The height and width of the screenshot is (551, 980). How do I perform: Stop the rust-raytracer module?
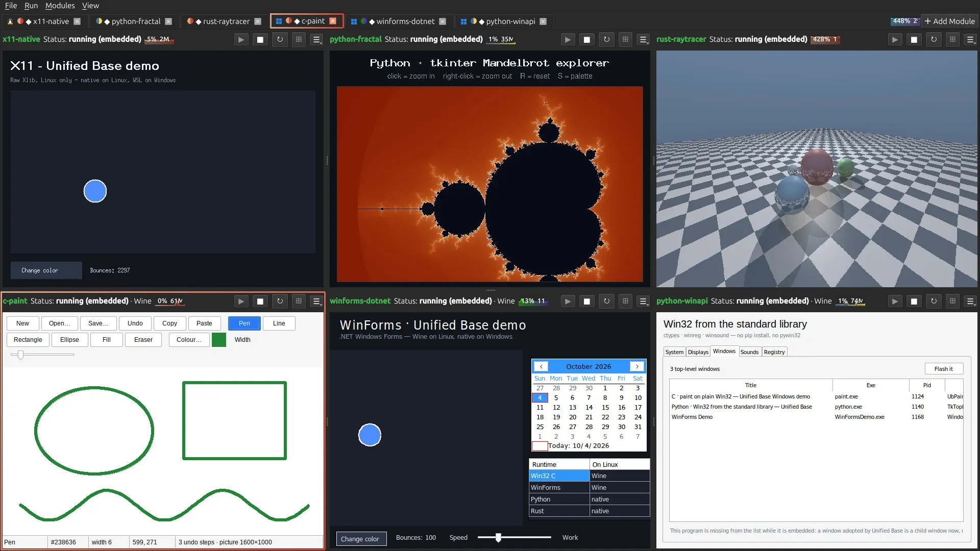click(914, 39)
